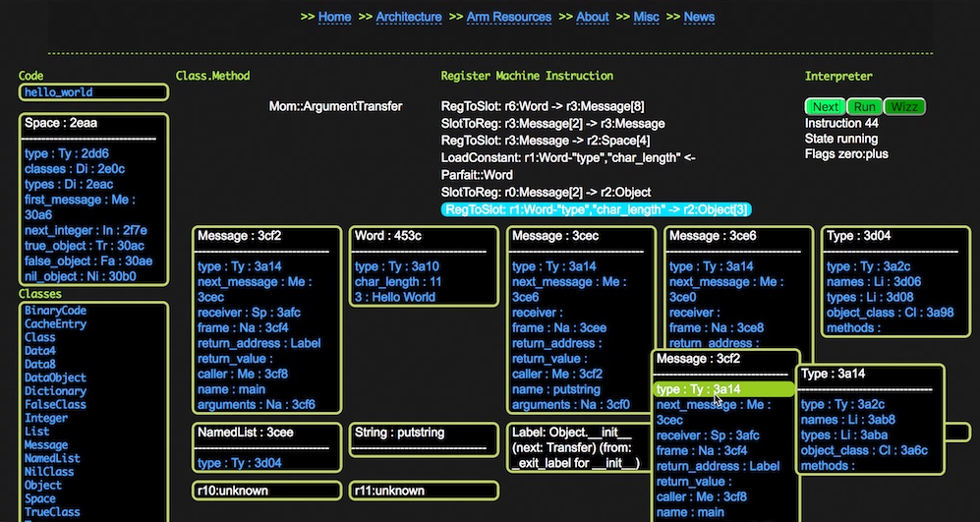Choose CacheEntry from the Classes list
This screenshot has height=522, width=980.
[55, 324]
